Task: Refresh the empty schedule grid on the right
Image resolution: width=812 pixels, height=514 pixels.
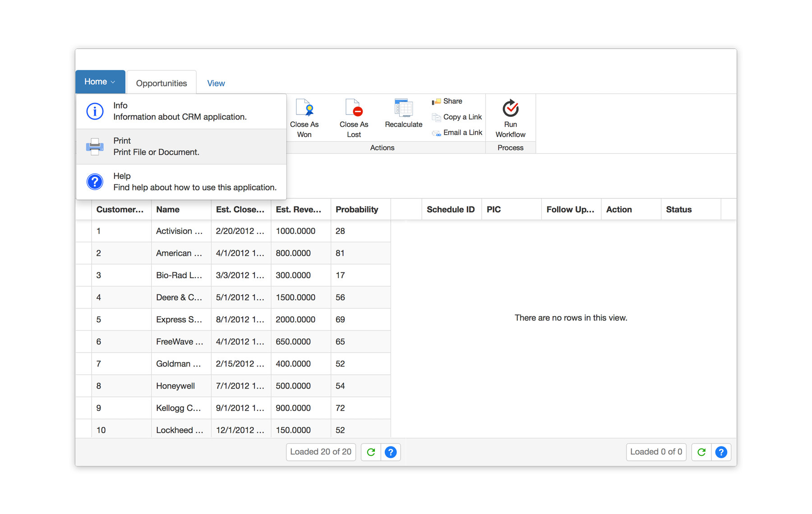Action: coord(701,452)
